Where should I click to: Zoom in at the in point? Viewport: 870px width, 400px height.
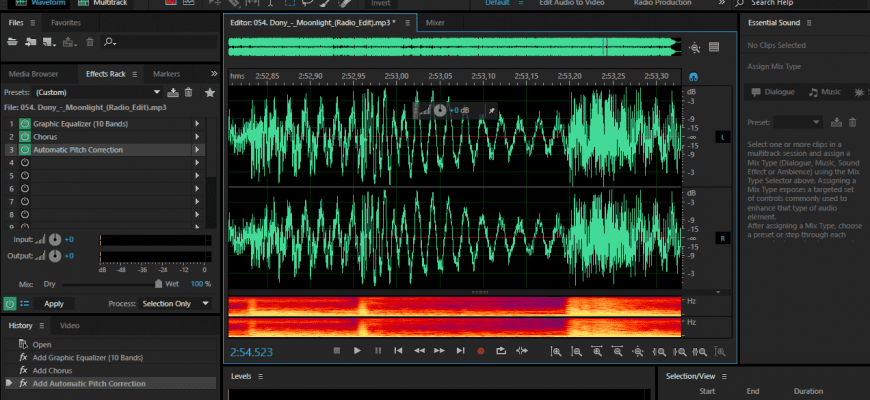659,351
